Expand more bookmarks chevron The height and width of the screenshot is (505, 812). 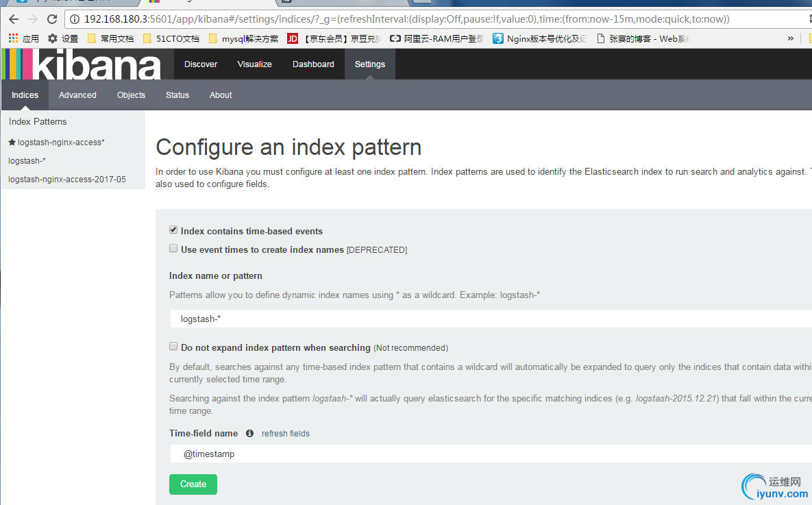[790, 38]
